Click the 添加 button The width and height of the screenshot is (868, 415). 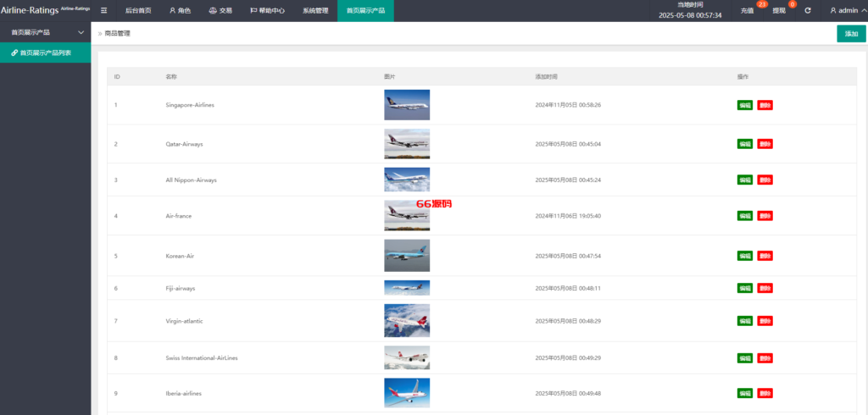point(851,34)
